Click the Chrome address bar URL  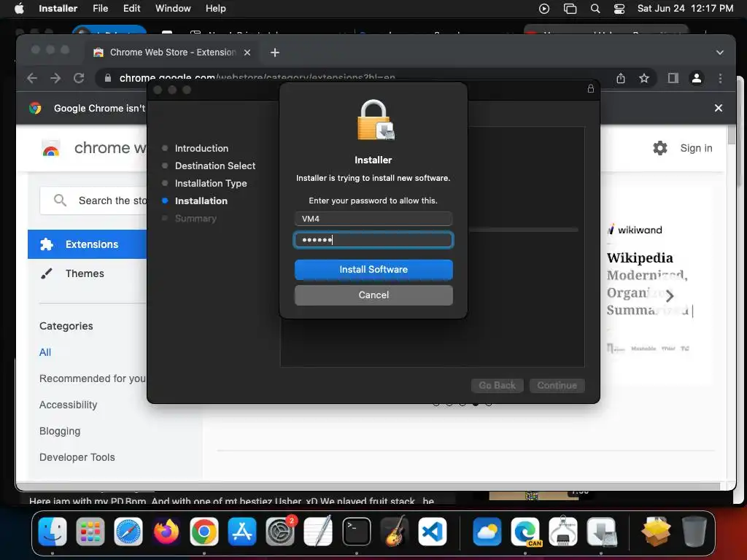tap(258, 78)
